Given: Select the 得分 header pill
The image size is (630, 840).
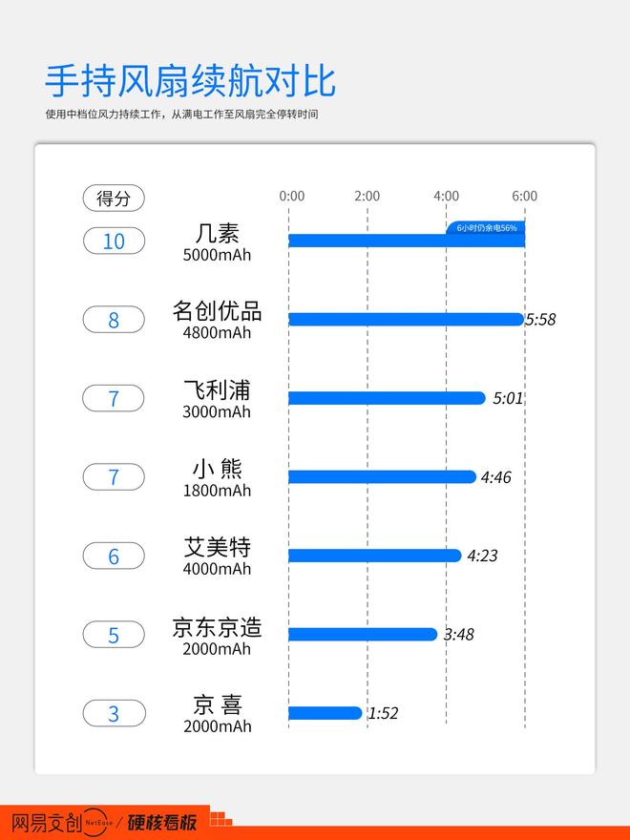Looking at the screenshot, I should (114, 199).
